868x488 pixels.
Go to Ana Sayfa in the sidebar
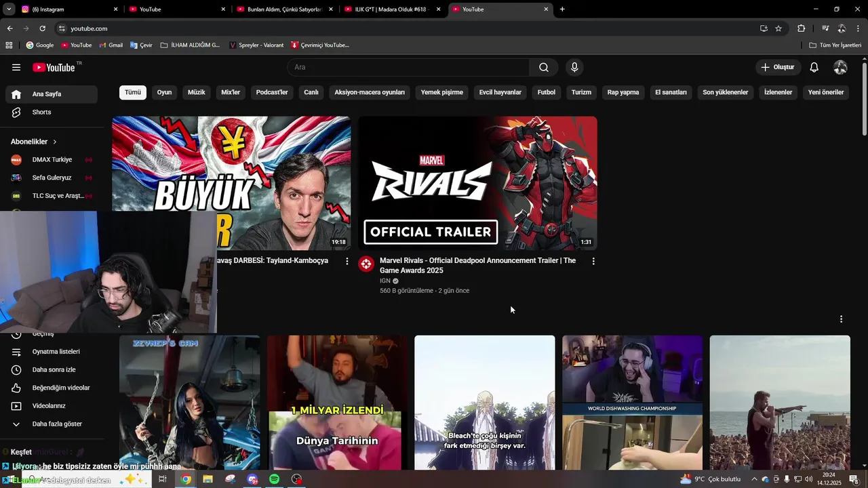pos(52,94)
